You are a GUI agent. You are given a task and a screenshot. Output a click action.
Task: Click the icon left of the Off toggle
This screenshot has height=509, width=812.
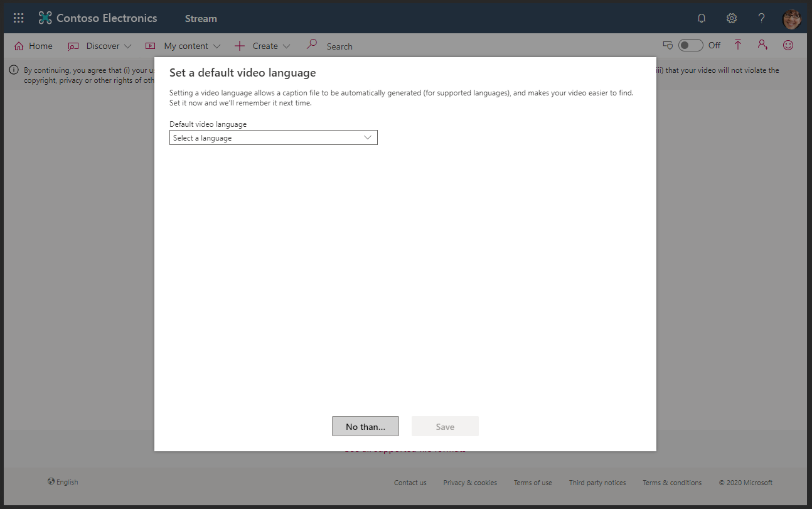668,45
